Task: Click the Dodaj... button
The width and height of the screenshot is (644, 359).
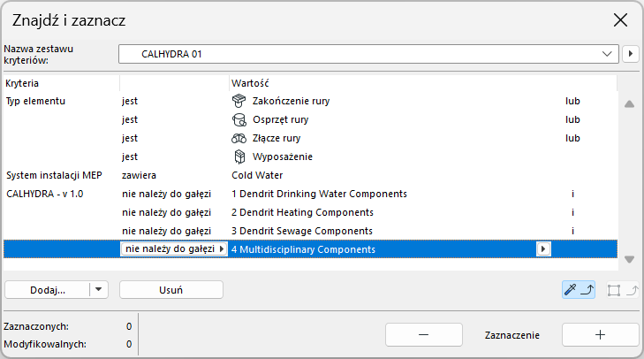Action: pos(48,289)
